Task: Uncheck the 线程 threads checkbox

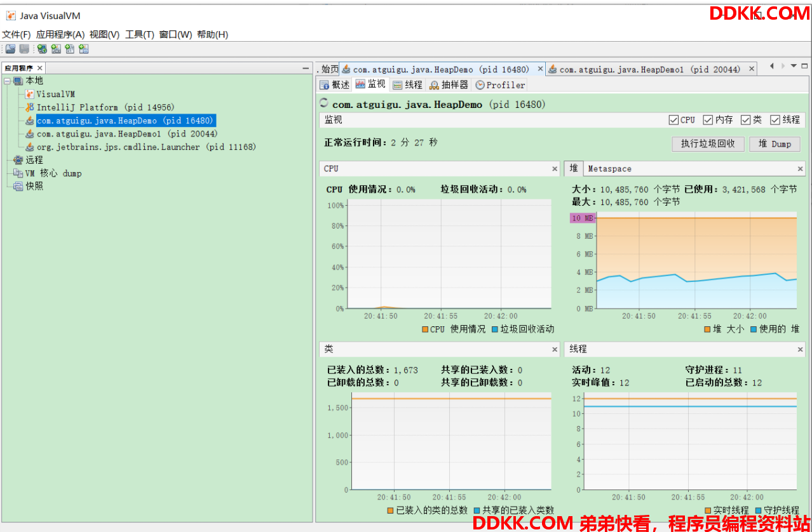Action: 775,119
